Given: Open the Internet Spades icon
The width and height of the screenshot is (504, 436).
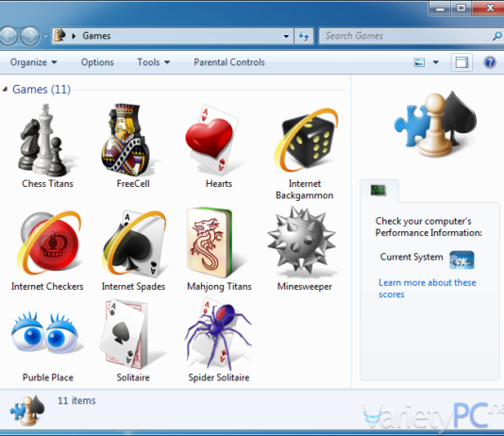Looking at the screenshot, I should [134, 243].
